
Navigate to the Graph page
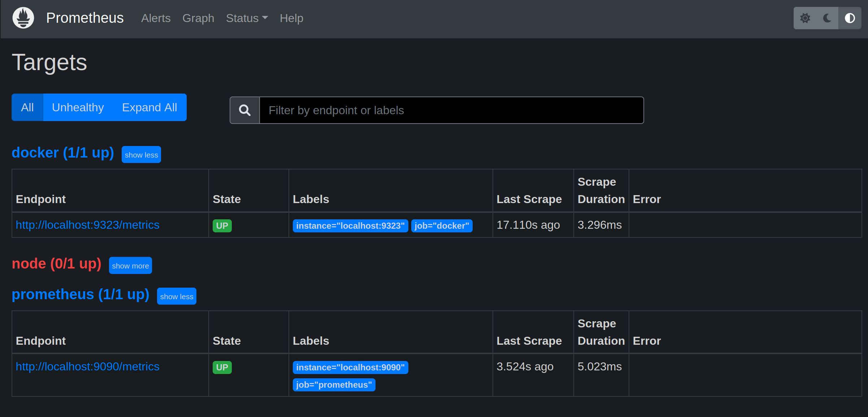[198, 18]
